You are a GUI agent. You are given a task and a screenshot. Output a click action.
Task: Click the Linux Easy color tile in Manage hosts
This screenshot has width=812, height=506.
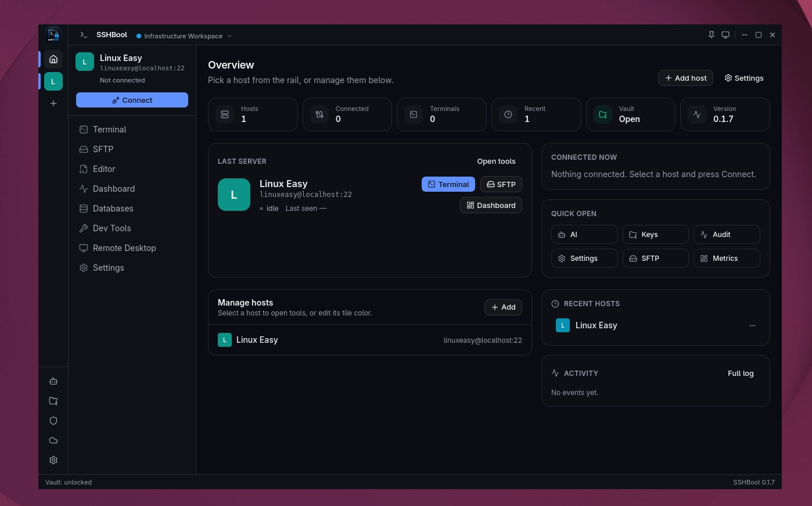(225, 340)
